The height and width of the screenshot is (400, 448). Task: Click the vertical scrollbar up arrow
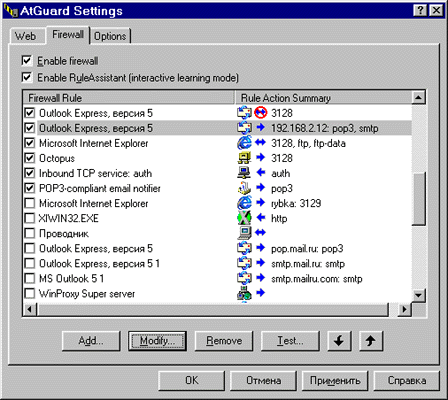[418, 98]
